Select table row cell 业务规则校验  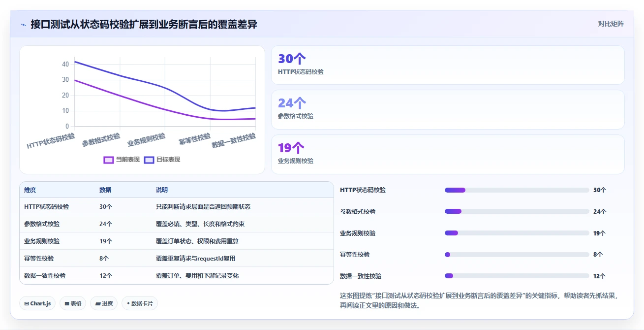tap(42, 241)
